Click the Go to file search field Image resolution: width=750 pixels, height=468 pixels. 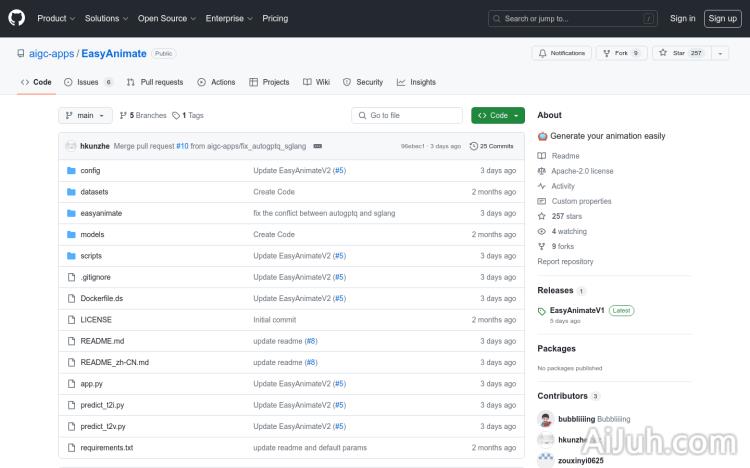pos(406,115)
